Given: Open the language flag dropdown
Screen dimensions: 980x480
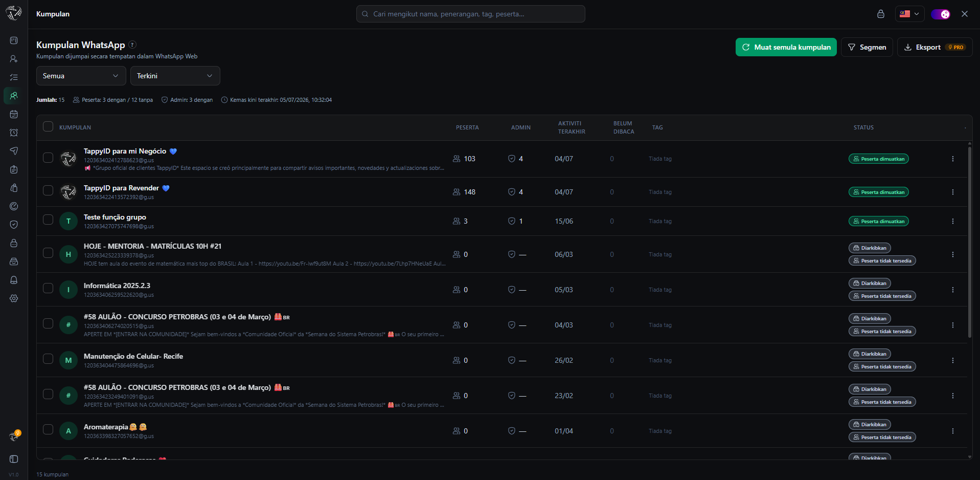Looking at the screenshot, I should pyautogui.click(x=909, y=14).
